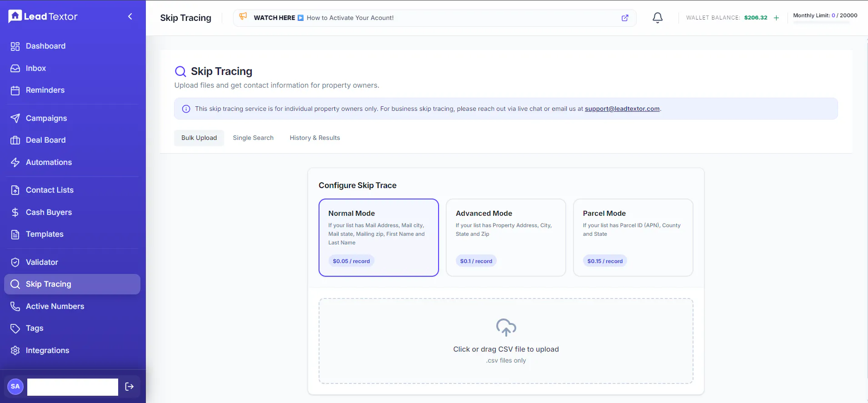Viewport: 868px width, 403px height.
Task: Select the Bulk Upload tab
Action: pos(199,138)
